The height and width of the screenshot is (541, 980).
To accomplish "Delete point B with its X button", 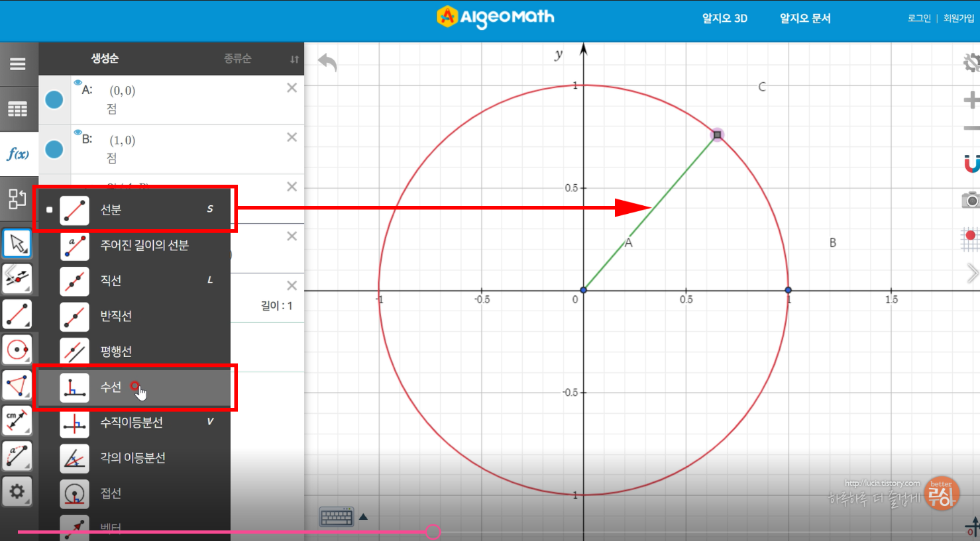I will click(292, 137).
